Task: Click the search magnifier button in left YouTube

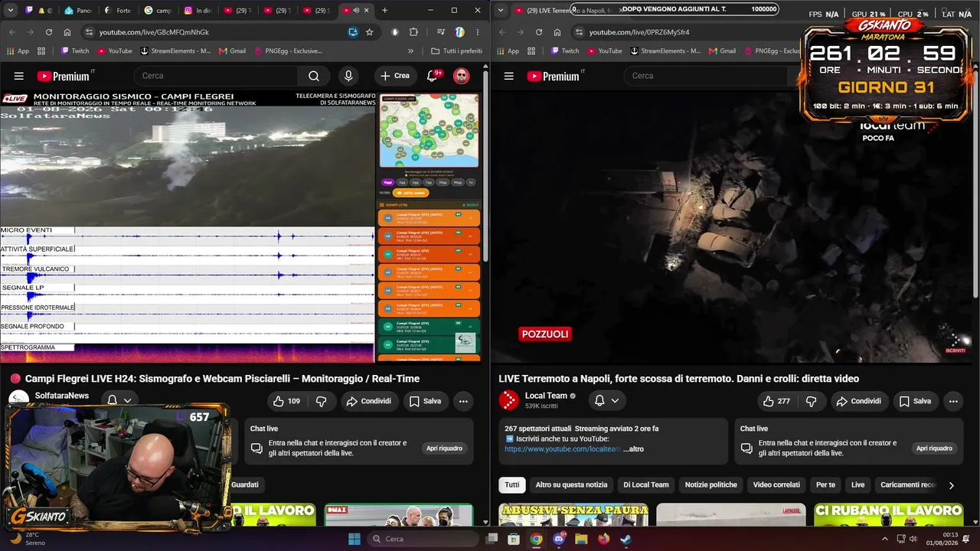Action: (x=314, y=76)
